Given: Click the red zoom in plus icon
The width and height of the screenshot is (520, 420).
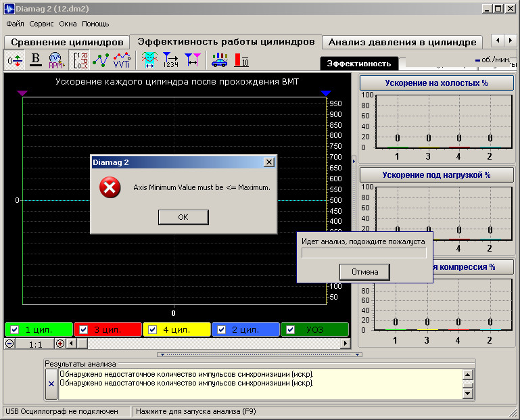Looking at the screenshot, I should coord(60,344).
